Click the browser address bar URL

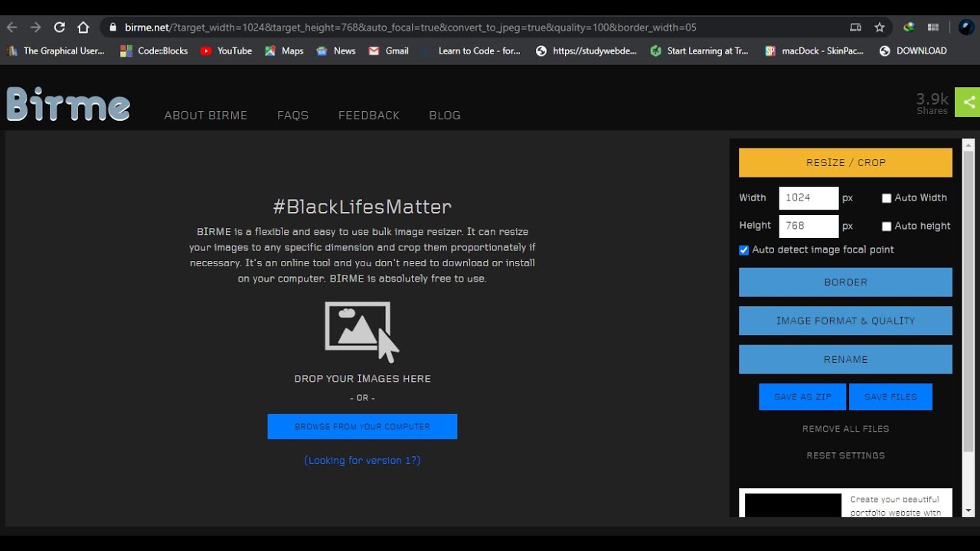tap(410, 28)
